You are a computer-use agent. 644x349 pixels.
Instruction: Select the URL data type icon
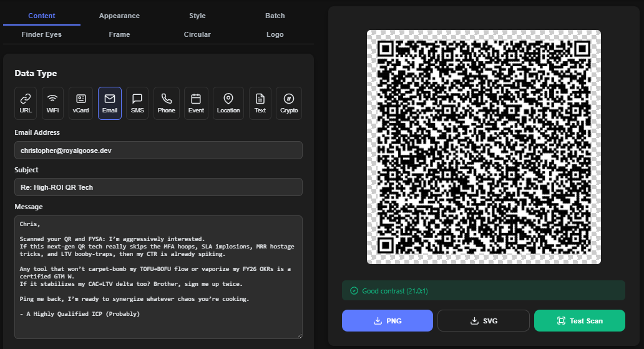click(x=26, y=103)
